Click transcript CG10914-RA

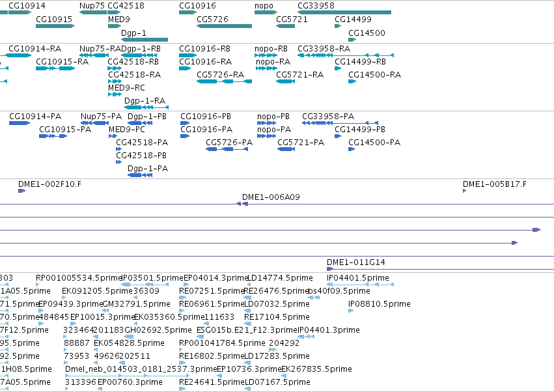(35, 48)
